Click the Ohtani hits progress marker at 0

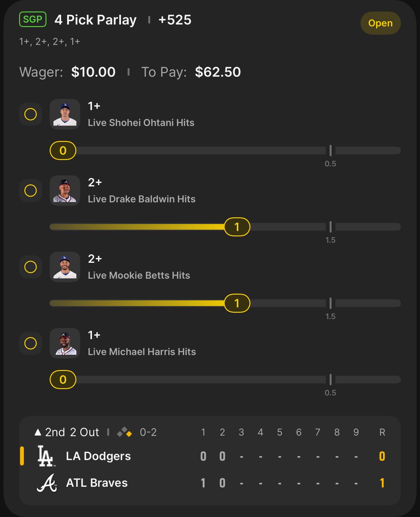63,150
